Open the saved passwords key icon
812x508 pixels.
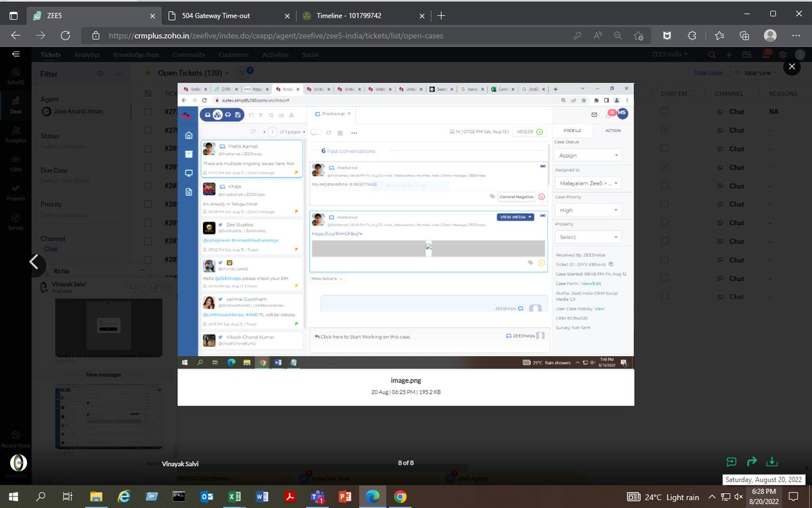coord(577,36)
